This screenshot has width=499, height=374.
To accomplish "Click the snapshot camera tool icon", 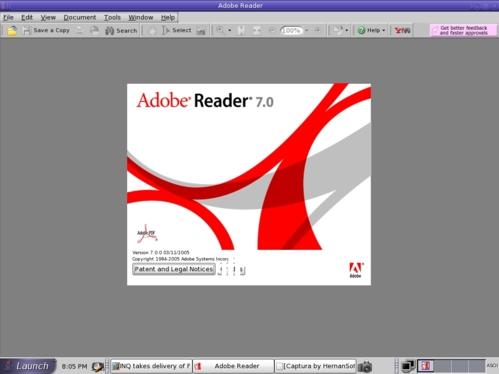I will tap(201, 31).
